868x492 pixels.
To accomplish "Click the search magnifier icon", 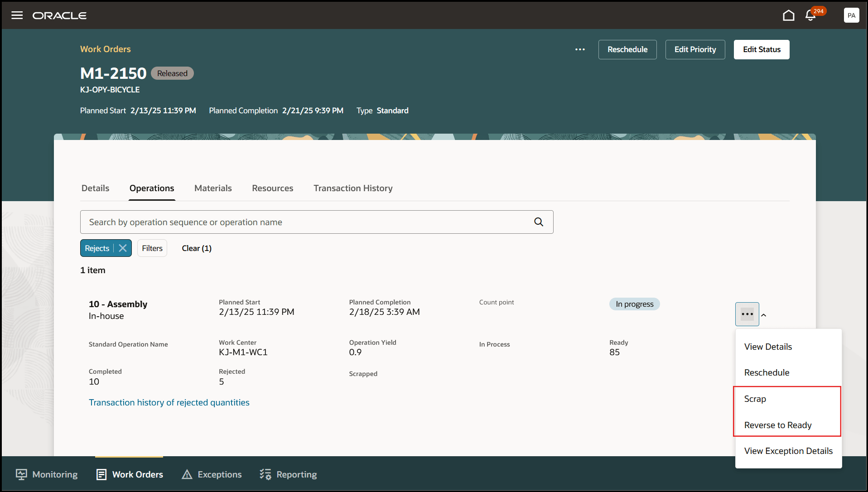I will point(539,222).
